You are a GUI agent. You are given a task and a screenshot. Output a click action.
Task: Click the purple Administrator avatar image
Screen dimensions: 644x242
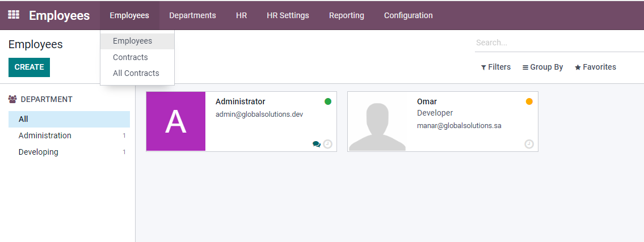click(x=176, y=121)
